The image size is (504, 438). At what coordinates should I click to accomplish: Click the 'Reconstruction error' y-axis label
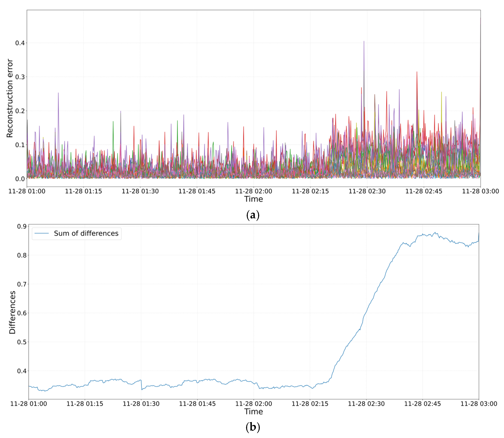[10, 98]
